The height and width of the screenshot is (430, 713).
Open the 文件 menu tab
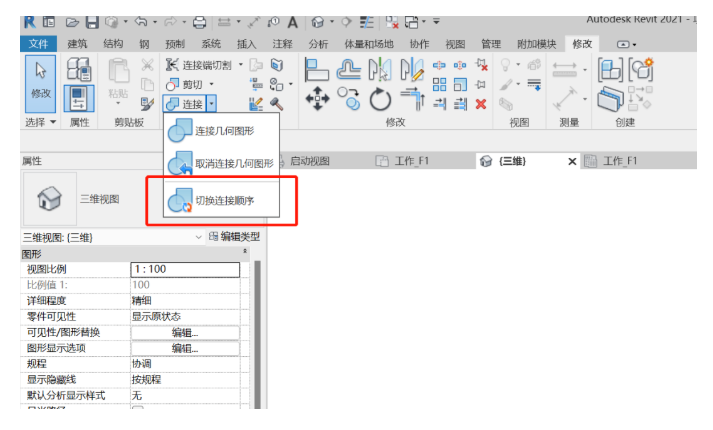[38, 44]
